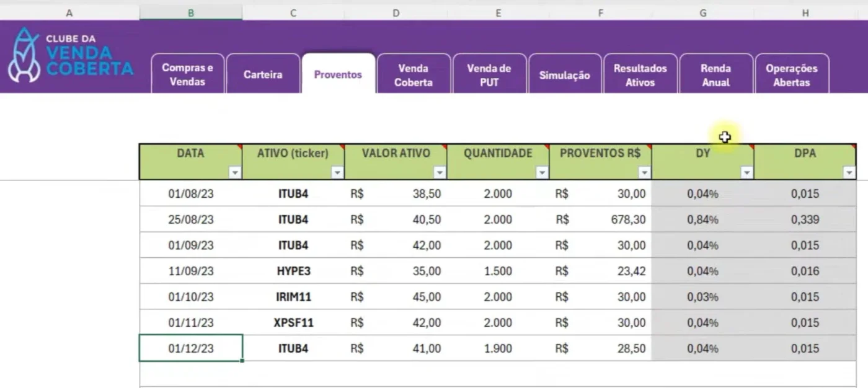The width and height of the screenshot is (868, 388).
Task: Select the Venda de PUT tab
Action: (489, 74)
